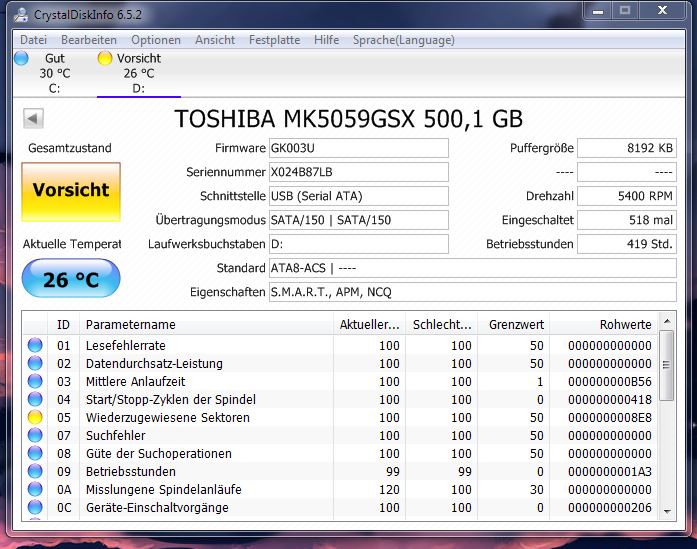
Task: Maximize the CrystalDiskInfo window
Action: (x=625, y=11)
